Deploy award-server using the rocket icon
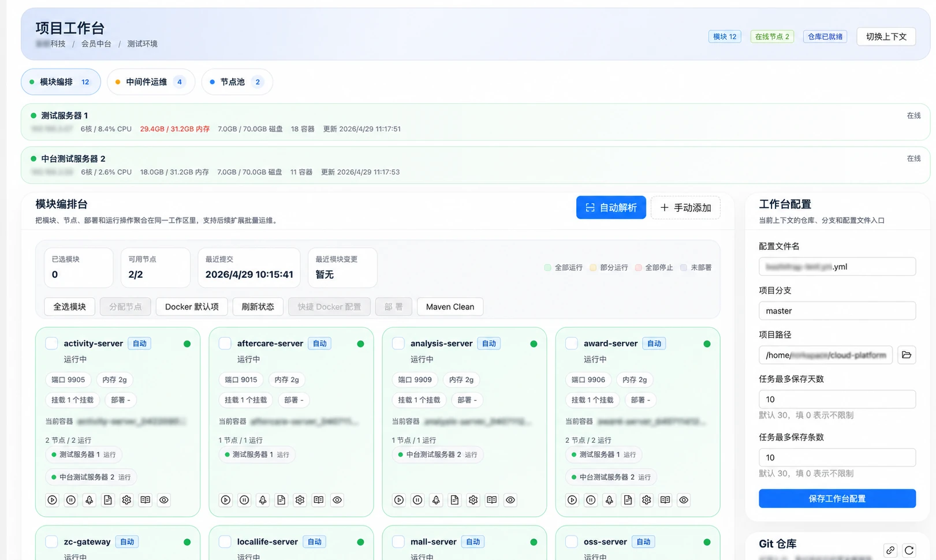 (609, 500)
